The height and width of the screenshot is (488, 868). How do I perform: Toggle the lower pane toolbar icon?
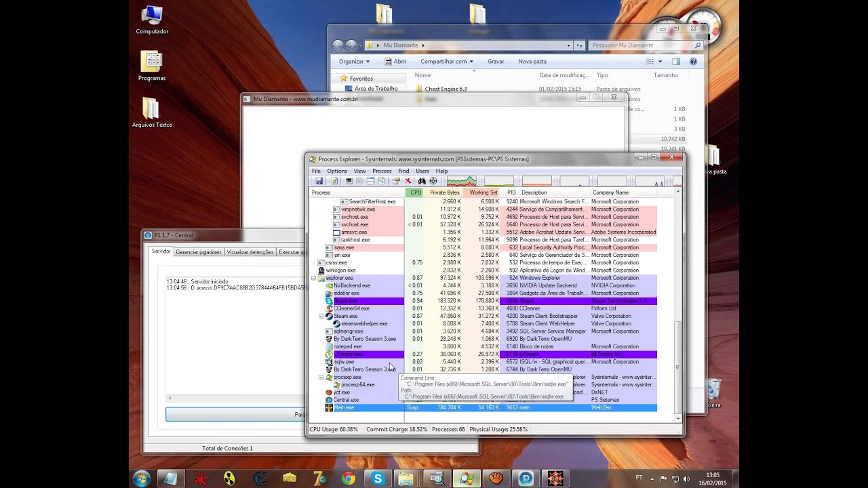click(x=370, y=181)
